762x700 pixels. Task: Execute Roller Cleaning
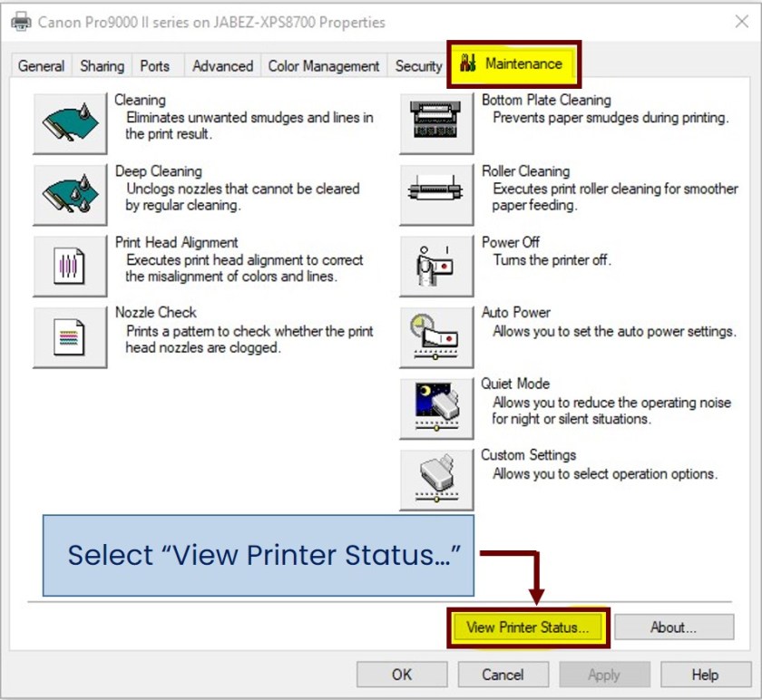tap(435, 194)
